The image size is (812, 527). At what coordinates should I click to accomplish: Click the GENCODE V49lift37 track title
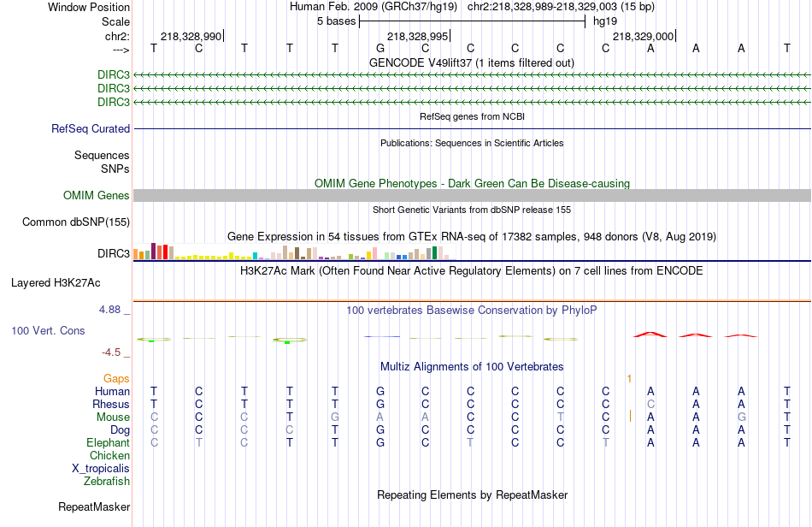pyautogui.click(x=472, y=62)
